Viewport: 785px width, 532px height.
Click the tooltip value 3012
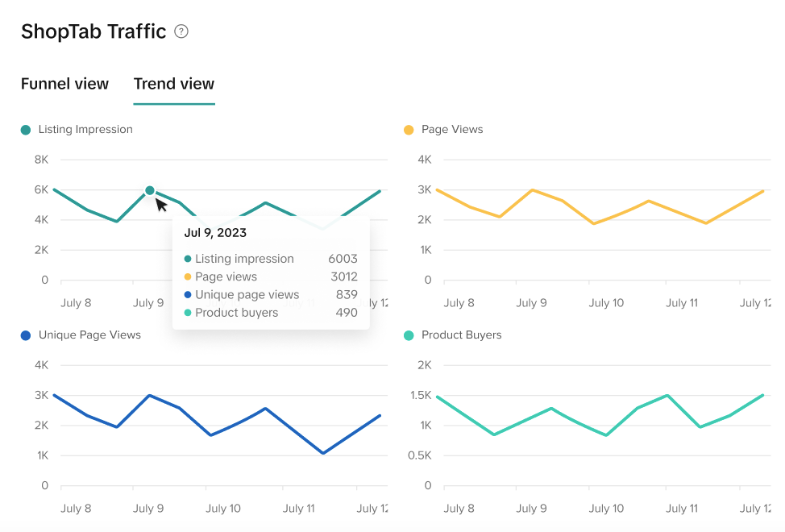coord(344,276)
